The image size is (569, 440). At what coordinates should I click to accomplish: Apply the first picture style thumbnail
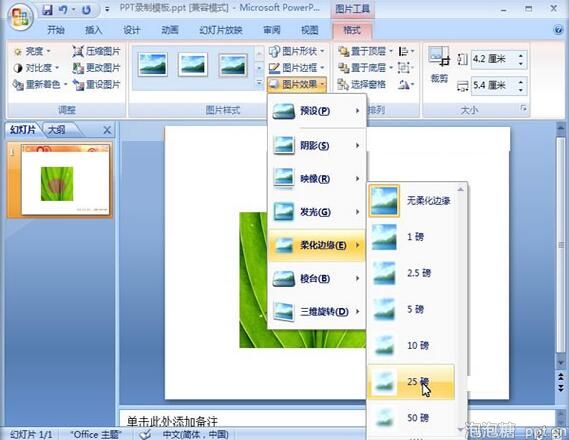point(153,65)
